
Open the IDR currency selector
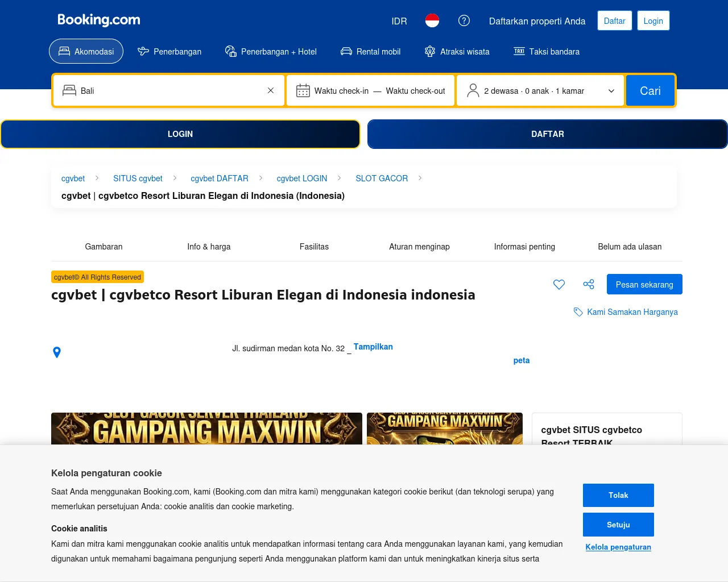(x=399, y=21)
